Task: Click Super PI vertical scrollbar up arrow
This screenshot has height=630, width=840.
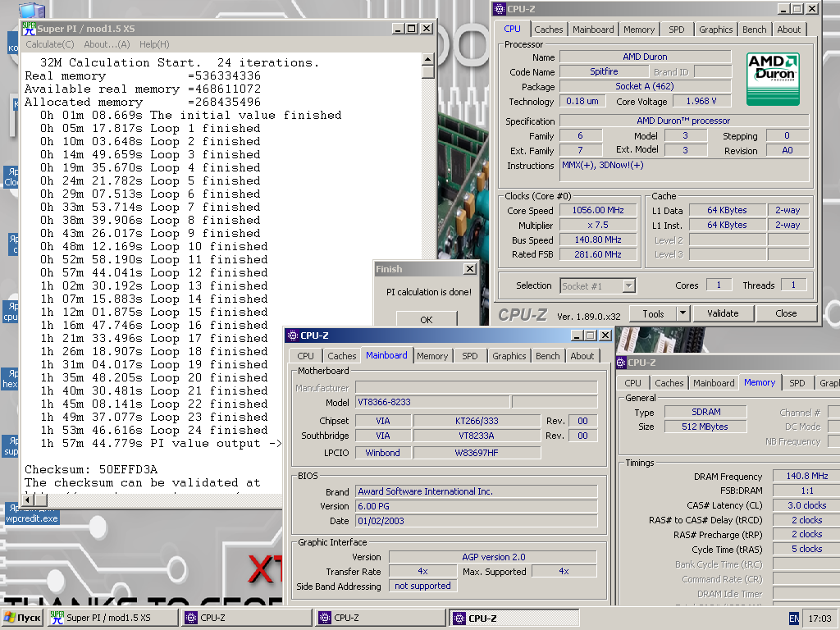Action: (427, 59)
